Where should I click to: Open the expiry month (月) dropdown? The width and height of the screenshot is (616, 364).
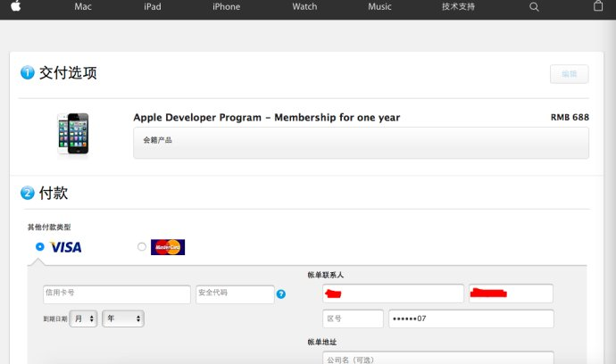pyautogui.click(x=83, y=318)
